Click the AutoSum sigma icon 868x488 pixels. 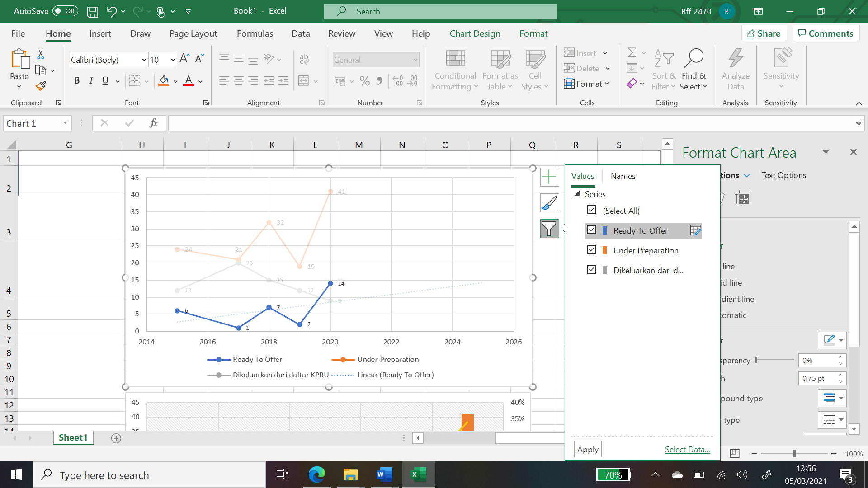pos(632,53)
